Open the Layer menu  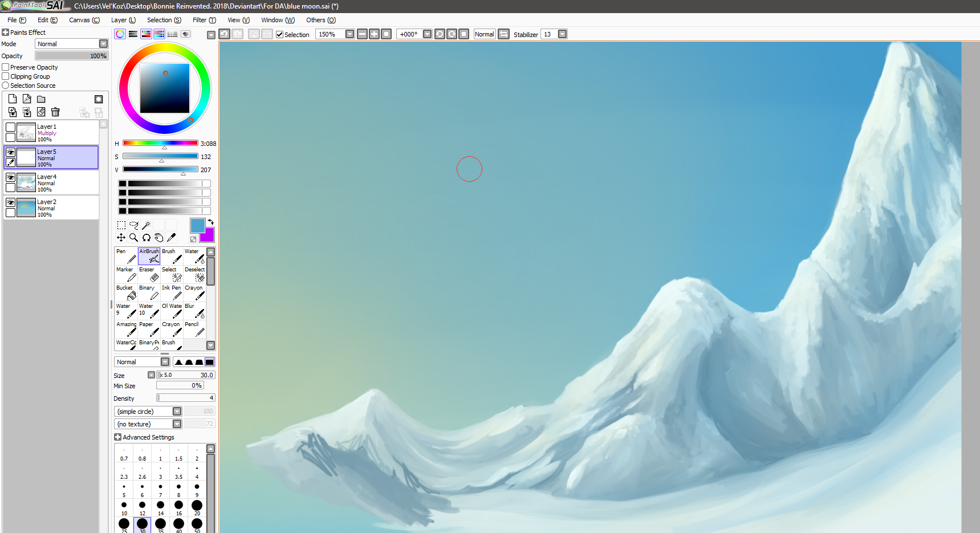click(x=123, y=20)
